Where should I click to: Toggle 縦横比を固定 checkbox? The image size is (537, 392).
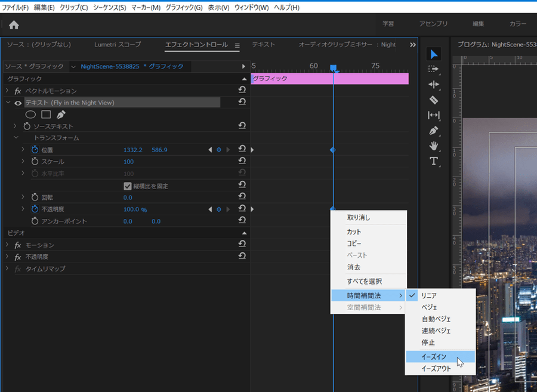click(127, 186)
